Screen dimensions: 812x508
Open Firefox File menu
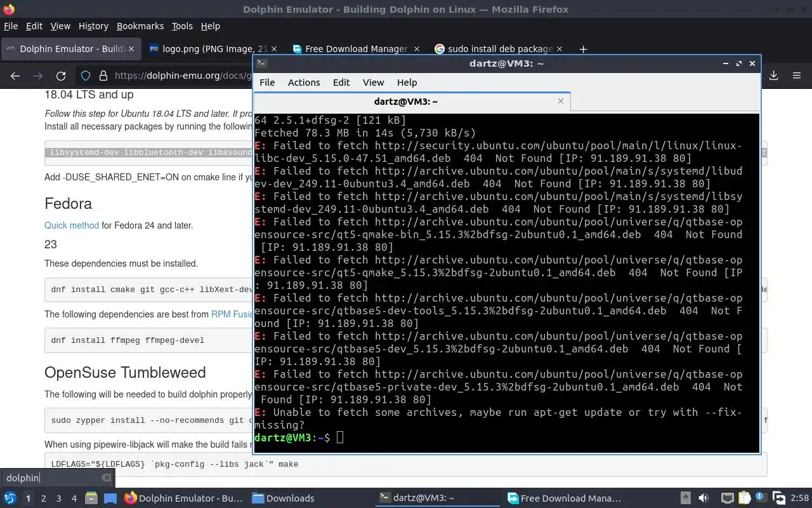(11, 26)
